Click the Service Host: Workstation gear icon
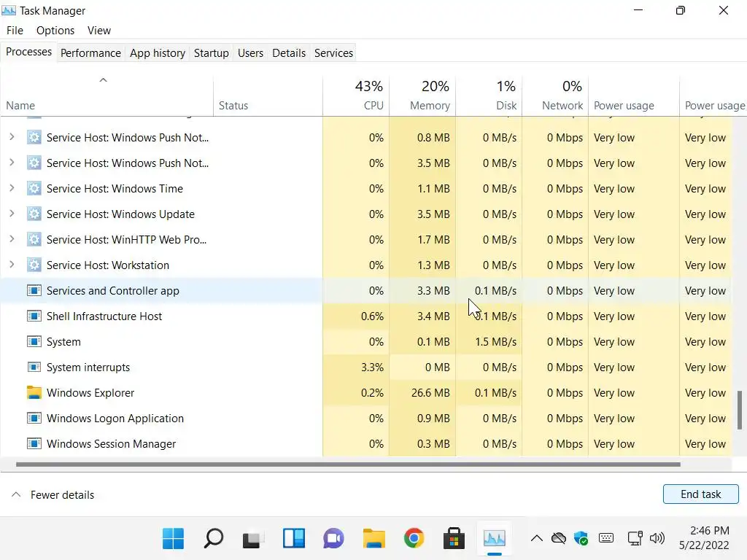The width and height of the screenshot is (747, 560). tap(34, 265)
